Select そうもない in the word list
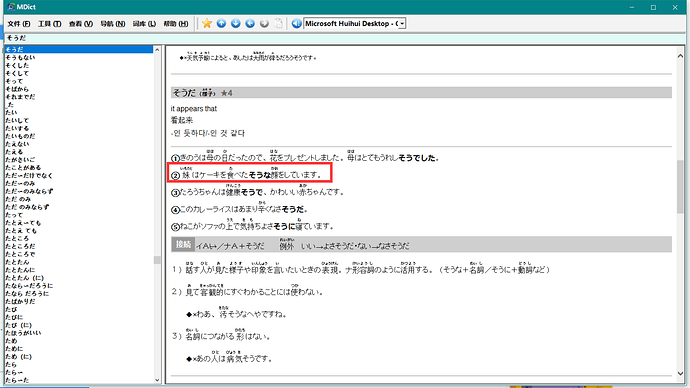 (20, 57)
